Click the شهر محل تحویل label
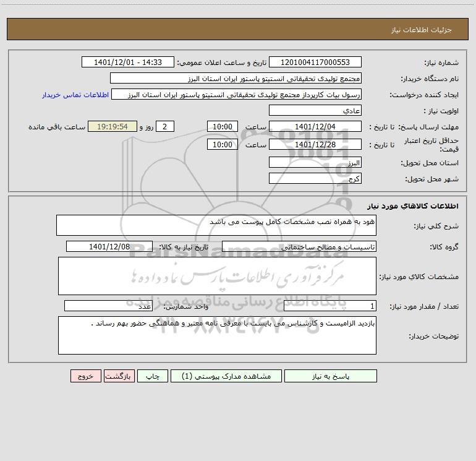 tap(432, 179)
